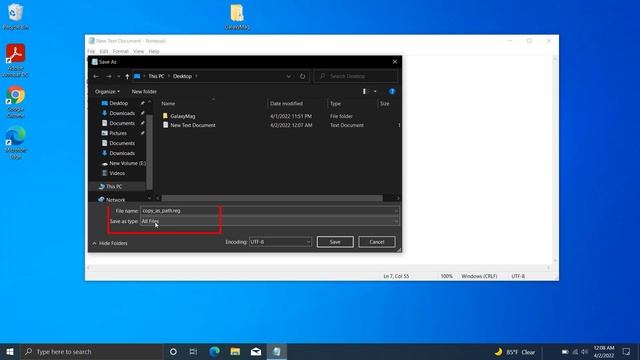Switch to Notepad in the taskbar
Image resolution: width=640 pixels, height=360 pixels.
pos(277,351)
